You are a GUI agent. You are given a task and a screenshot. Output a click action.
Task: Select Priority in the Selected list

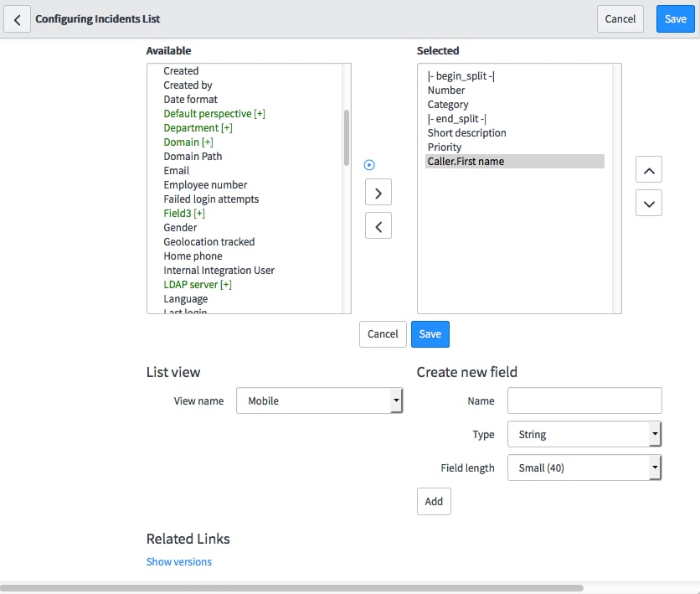point(444,147)
